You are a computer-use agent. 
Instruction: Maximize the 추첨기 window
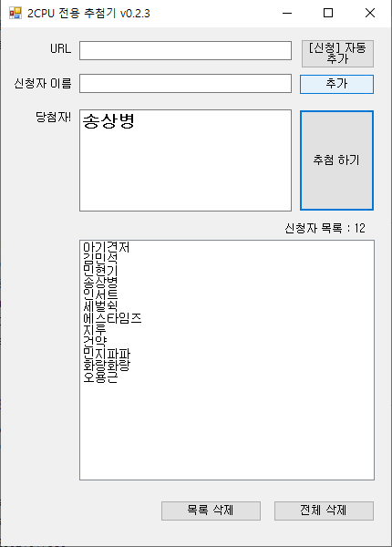328,14
